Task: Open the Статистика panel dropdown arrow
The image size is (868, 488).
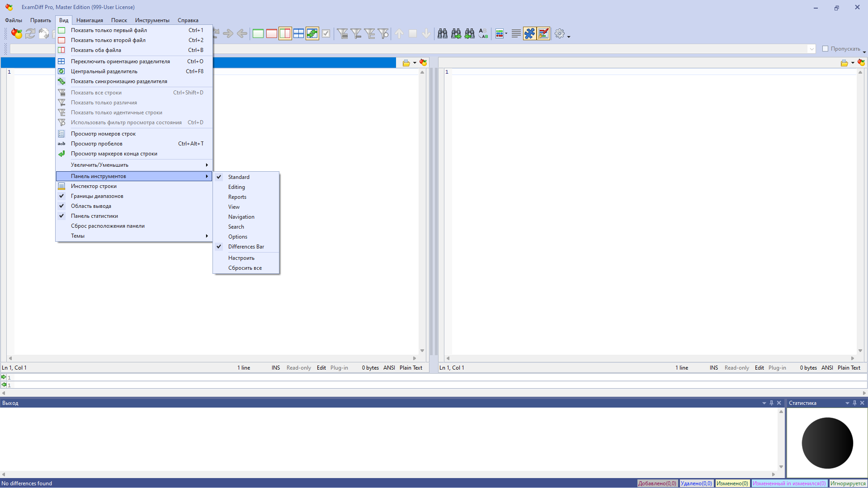Action: pyautogui.click(x=847, y=403)
